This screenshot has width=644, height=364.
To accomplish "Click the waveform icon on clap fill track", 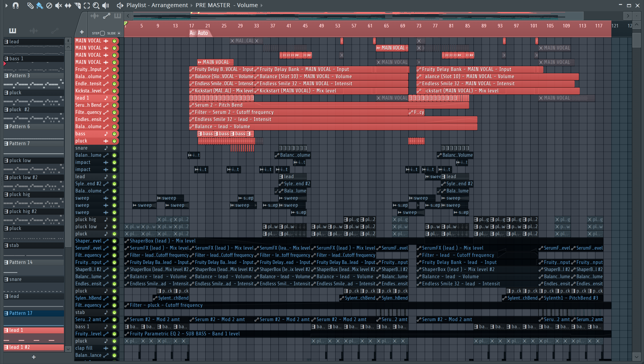I will click(106, 348).
